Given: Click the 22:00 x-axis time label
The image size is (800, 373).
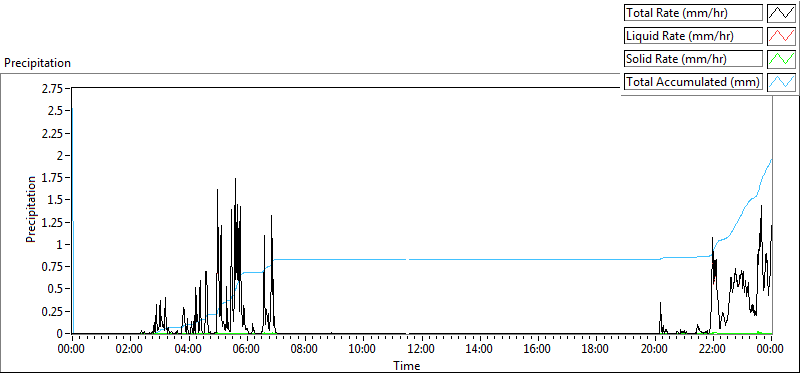Looking at the screenshot, I should click(713, 350).
